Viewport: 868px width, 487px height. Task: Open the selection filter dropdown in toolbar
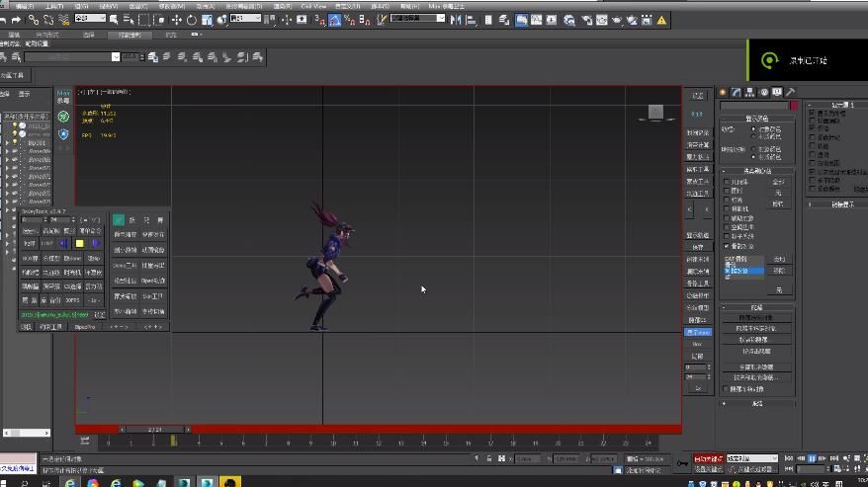(x=90, y=18)
